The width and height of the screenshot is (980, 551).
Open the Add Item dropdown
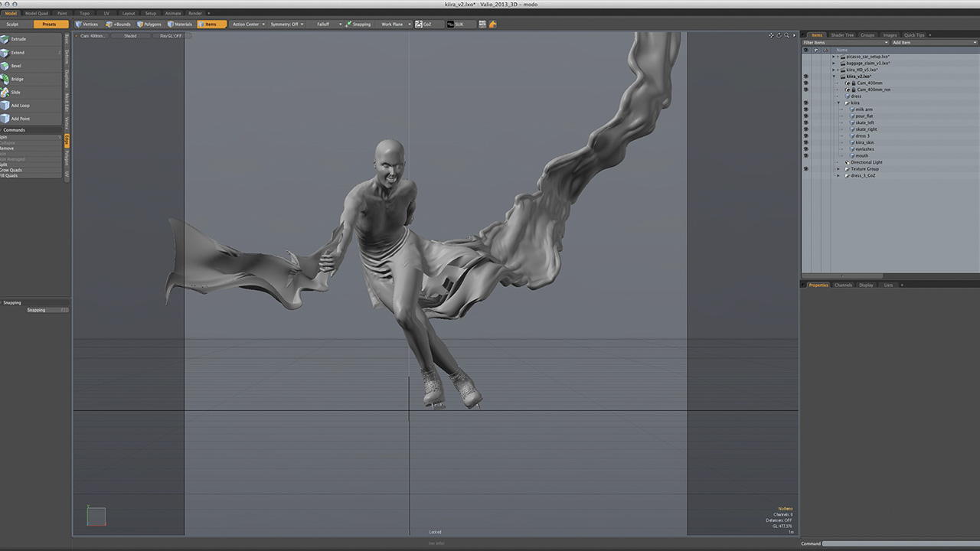coord(936,43)
